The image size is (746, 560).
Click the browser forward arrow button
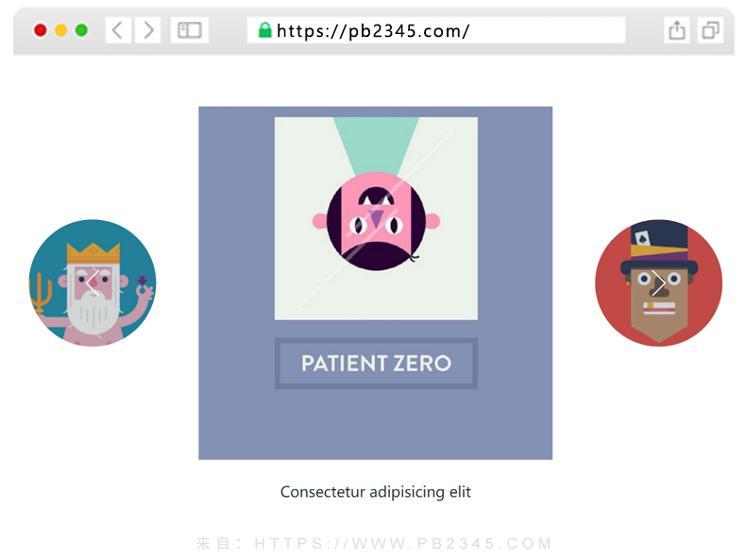(148, 30)
